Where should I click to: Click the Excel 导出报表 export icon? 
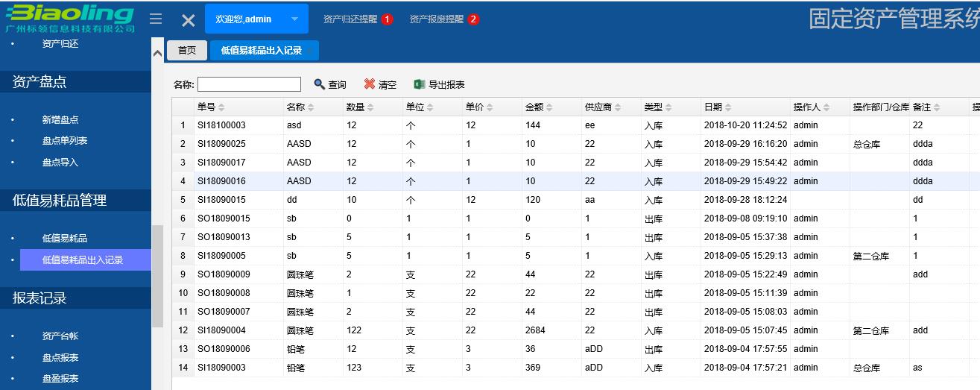420,85
